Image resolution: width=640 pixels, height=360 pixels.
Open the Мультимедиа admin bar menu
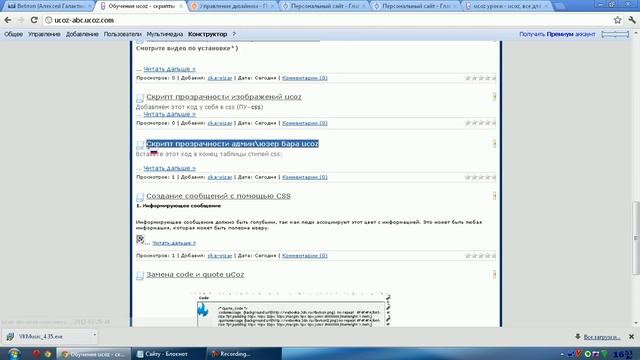165,34
